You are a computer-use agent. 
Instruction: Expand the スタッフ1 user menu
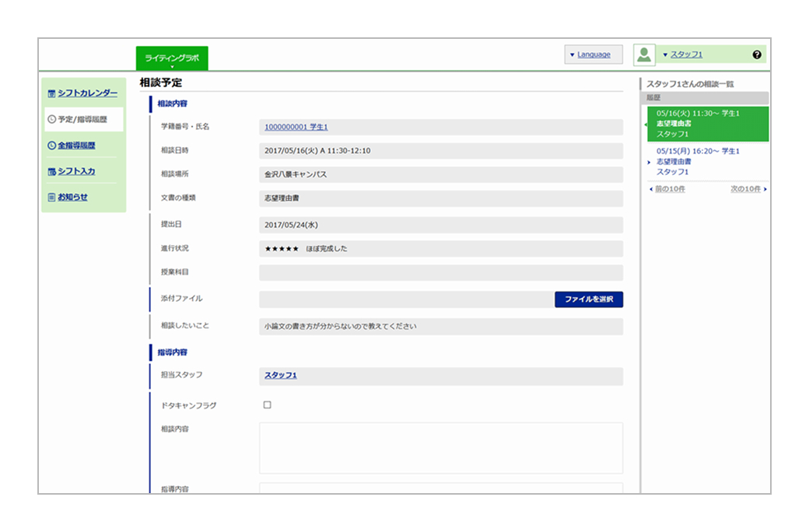685,54
